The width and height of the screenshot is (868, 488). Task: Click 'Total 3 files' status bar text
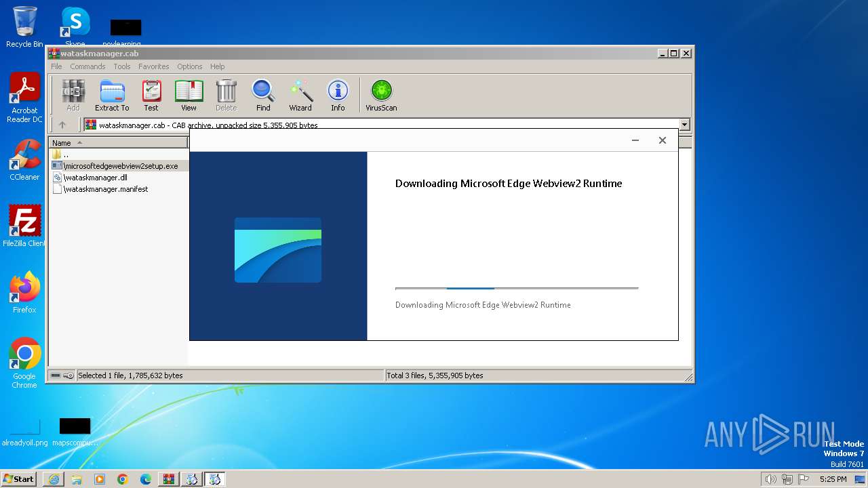[435, 375]
